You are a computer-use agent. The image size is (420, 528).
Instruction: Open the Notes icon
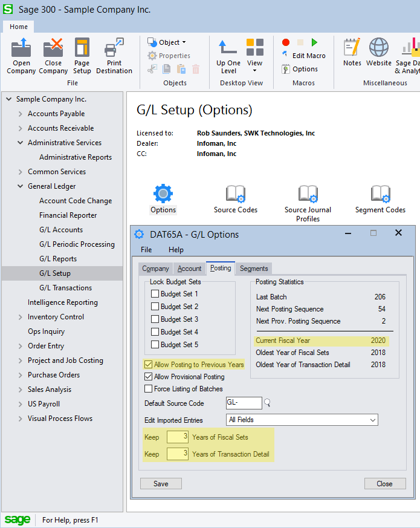coord(352,47)
